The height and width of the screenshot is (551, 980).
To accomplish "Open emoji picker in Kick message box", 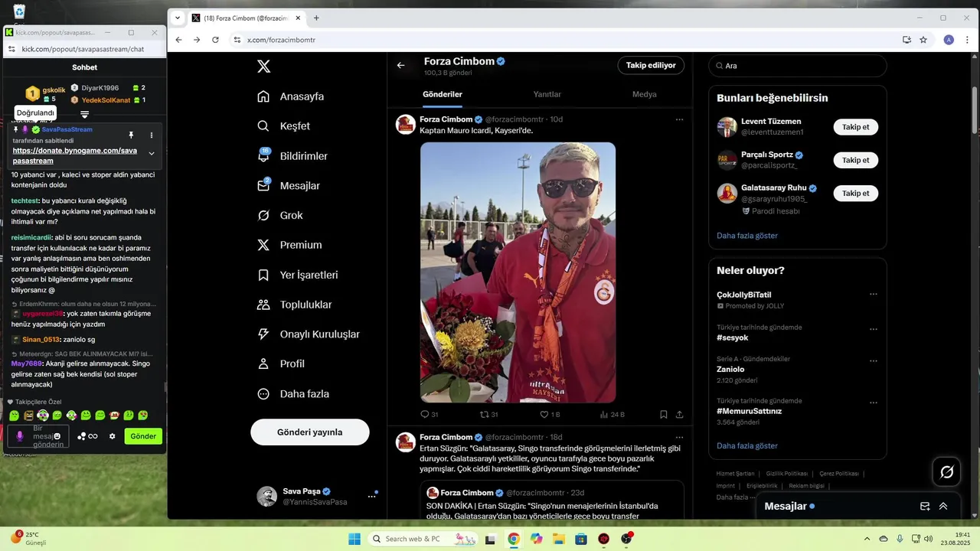I will click(x=57, y=436).
